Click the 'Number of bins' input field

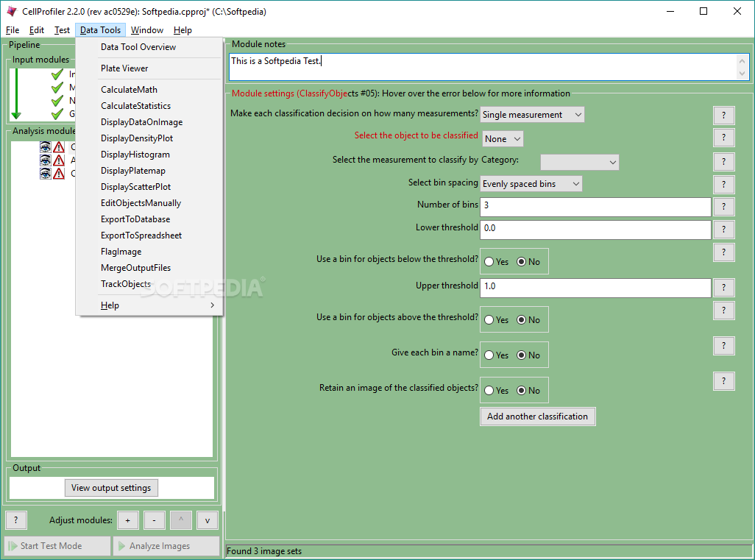(x=595, y=207)
